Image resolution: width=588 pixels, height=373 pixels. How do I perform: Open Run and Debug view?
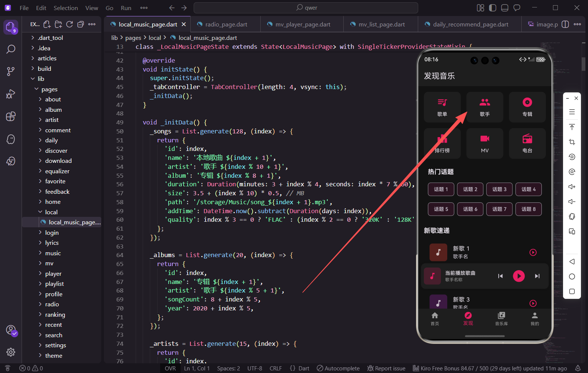click(x=11, y=94)
